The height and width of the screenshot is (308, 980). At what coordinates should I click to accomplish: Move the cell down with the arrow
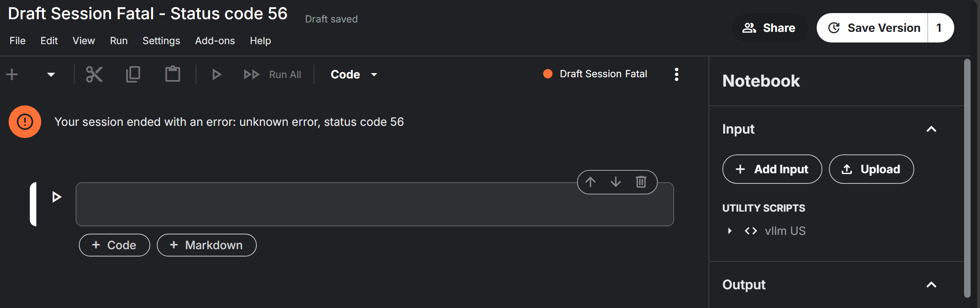(x=616, y=182)
